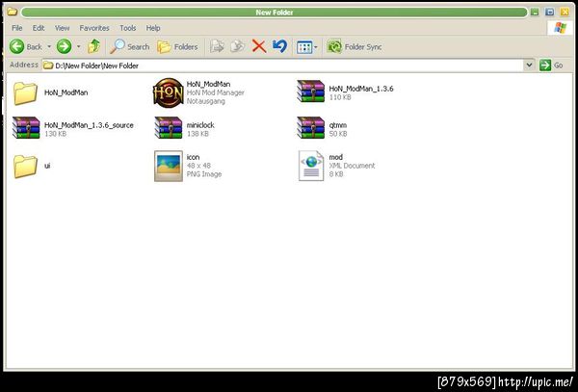Click the title bar folder icon
Viewport: 578px width, 392px height.
click(x=12, y=12)
